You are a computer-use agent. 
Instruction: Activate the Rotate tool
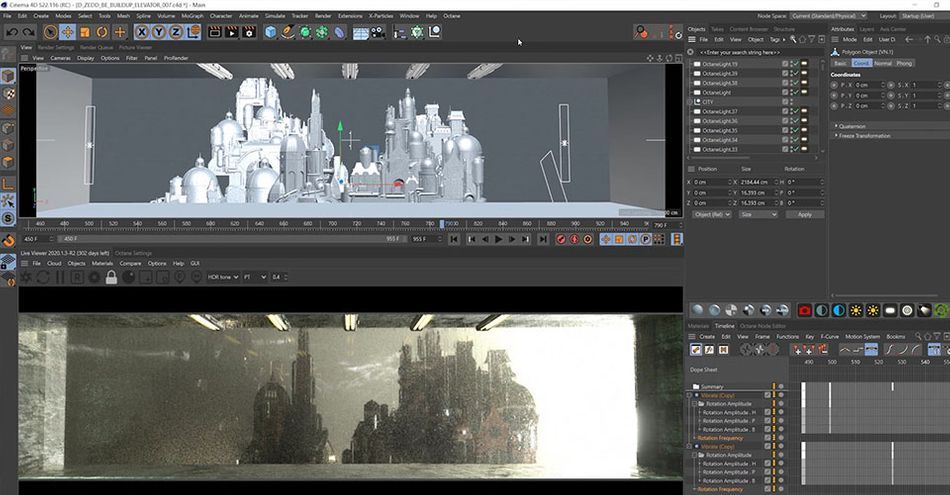click(102, 32)
